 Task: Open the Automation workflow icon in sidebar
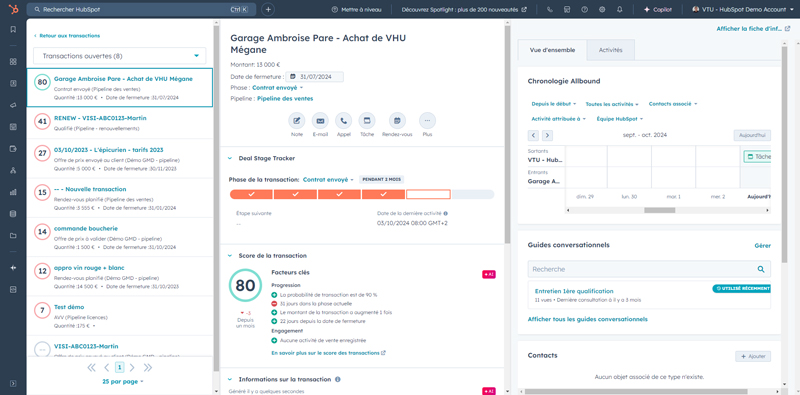[13, 170]
